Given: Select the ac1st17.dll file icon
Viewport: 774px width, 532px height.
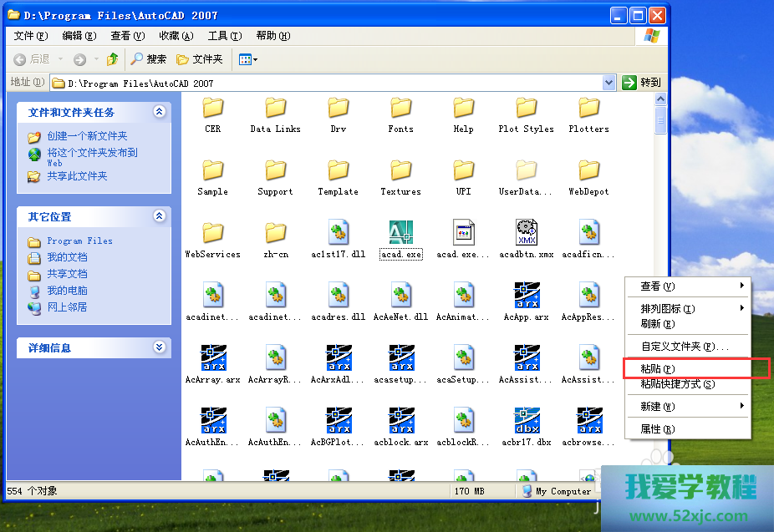Looking at the screenshot, I should pos(338,233).
